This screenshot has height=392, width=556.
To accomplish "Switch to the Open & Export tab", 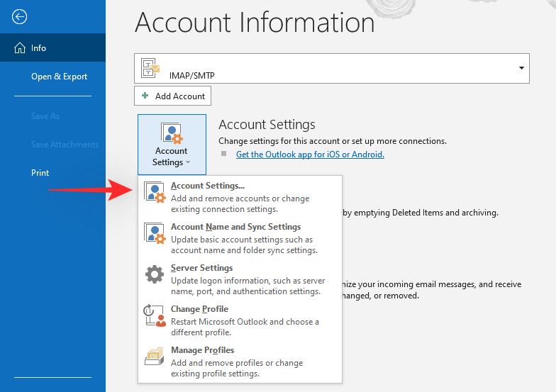I will (59, 77).
